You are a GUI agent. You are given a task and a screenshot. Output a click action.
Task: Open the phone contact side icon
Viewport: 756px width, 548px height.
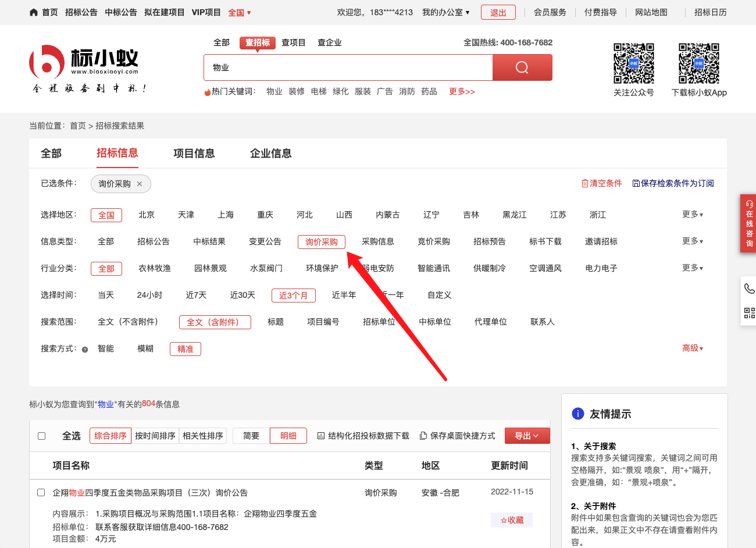point(749,289)
